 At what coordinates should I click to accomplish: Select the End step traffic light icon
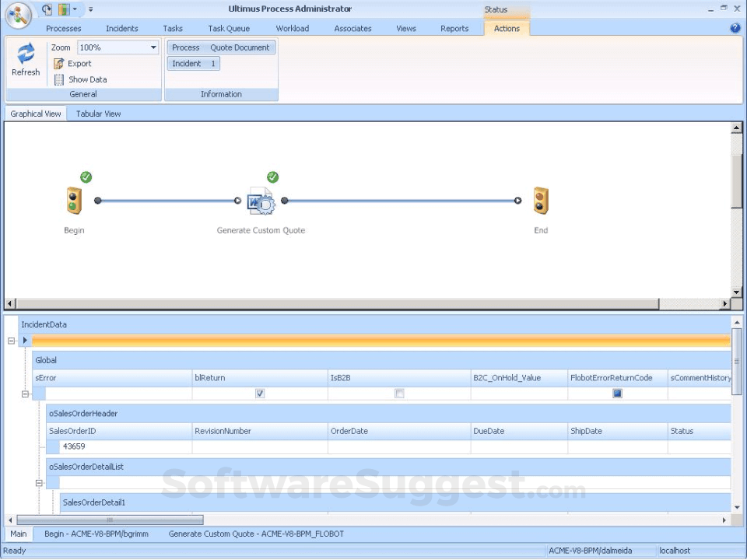coord(540,201)
